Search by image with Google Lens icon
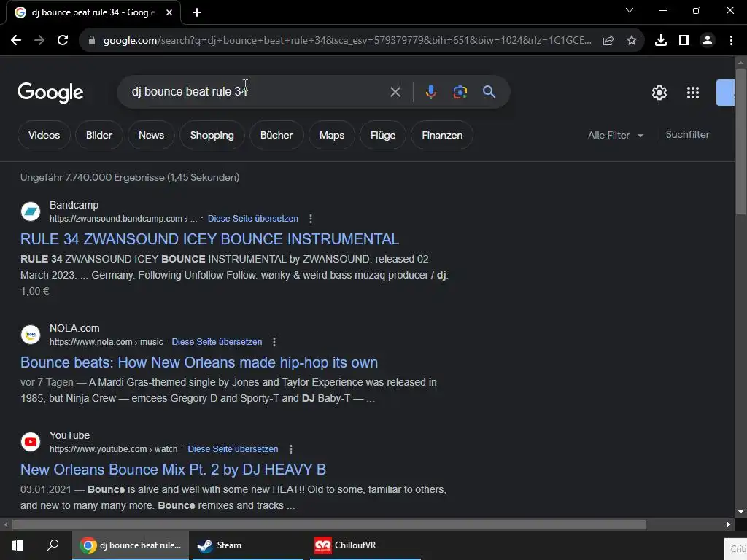This screenshot has height=560, width=747. coord(460,92)
